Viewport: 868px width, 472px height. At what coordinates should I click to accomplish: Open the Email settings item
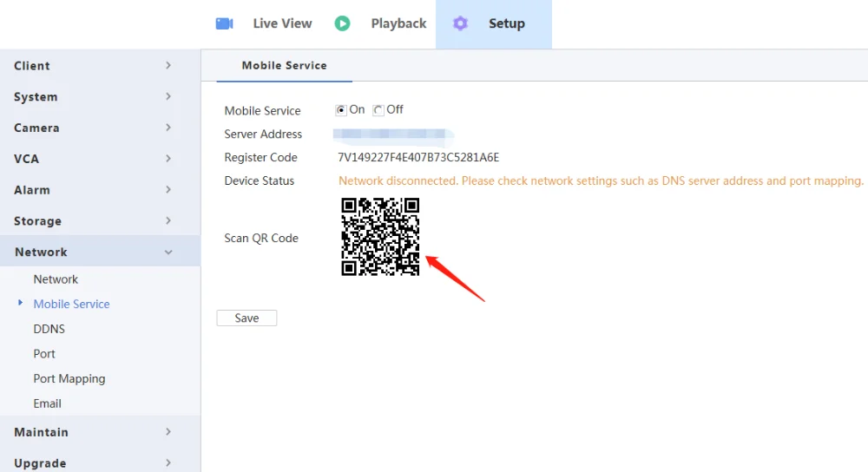(x=47, y=403)
